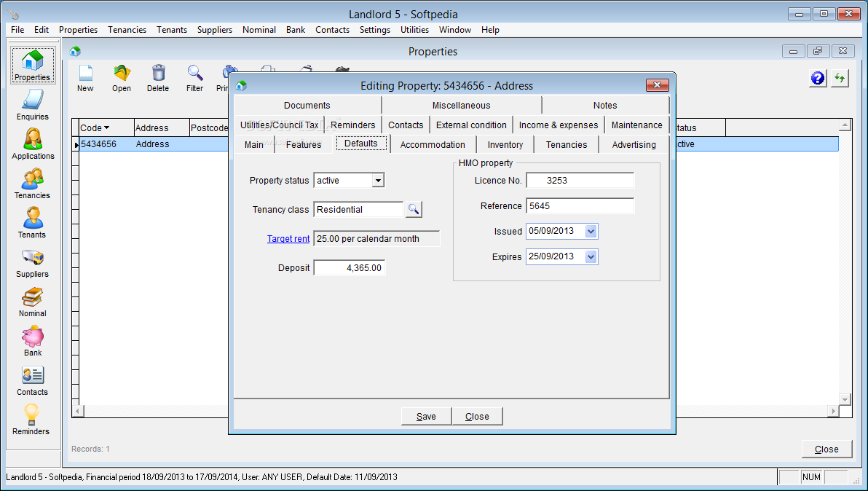Viewport: 868px width, 491px height.
Task: Click the Target rent link
Action: point(288,239)
